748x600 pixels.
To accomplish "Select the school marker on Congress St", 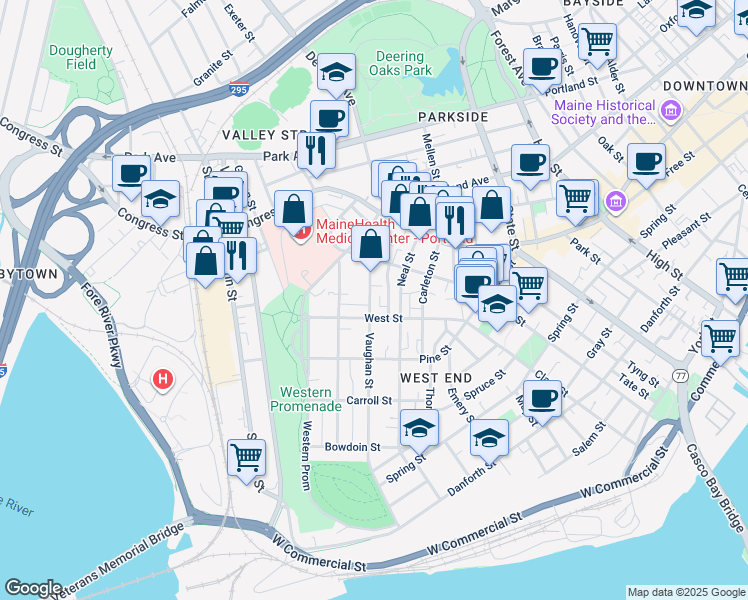I will pos(161,203).
